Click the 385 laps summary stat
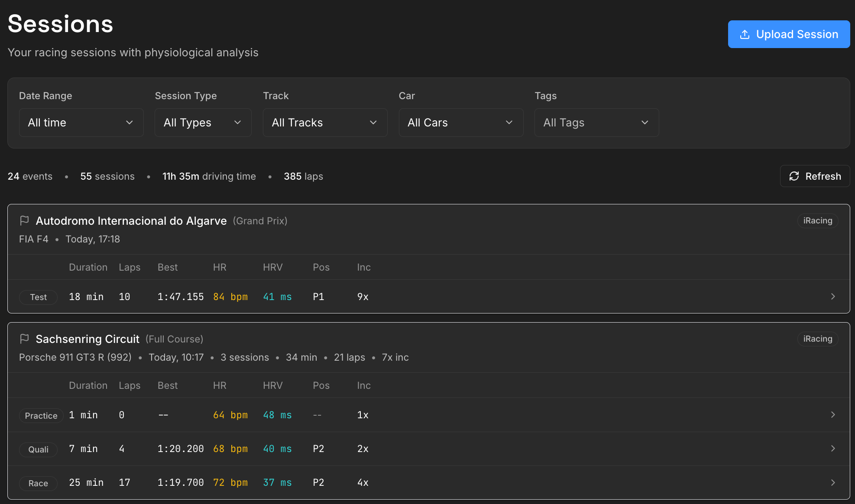 (x=303, y=176)
